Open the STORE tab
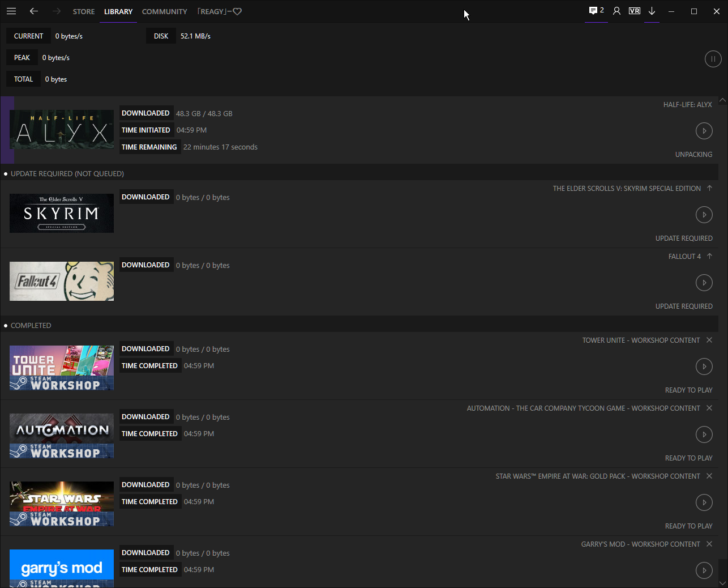This screenshot has height=588, width=728. (84, 11)
